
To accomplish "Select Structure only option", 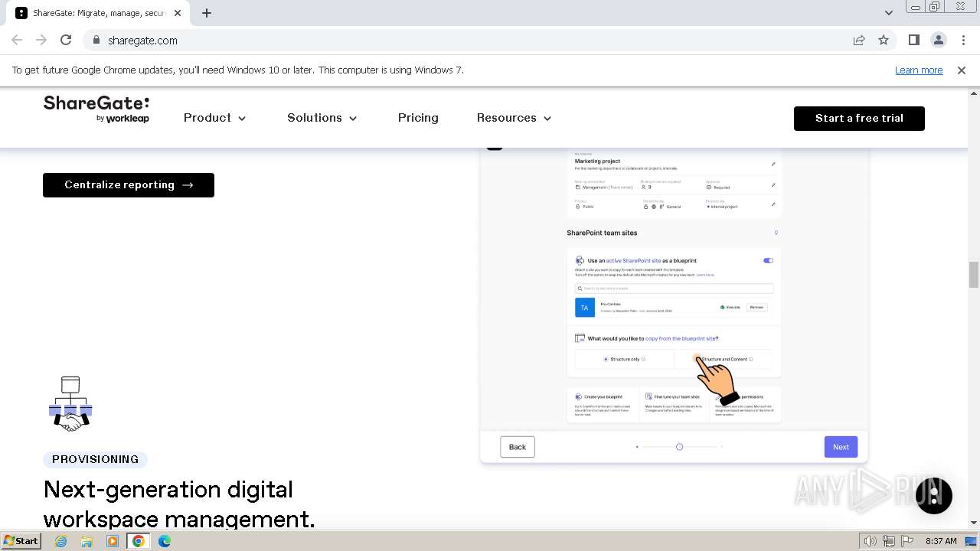I will (624, 359).
